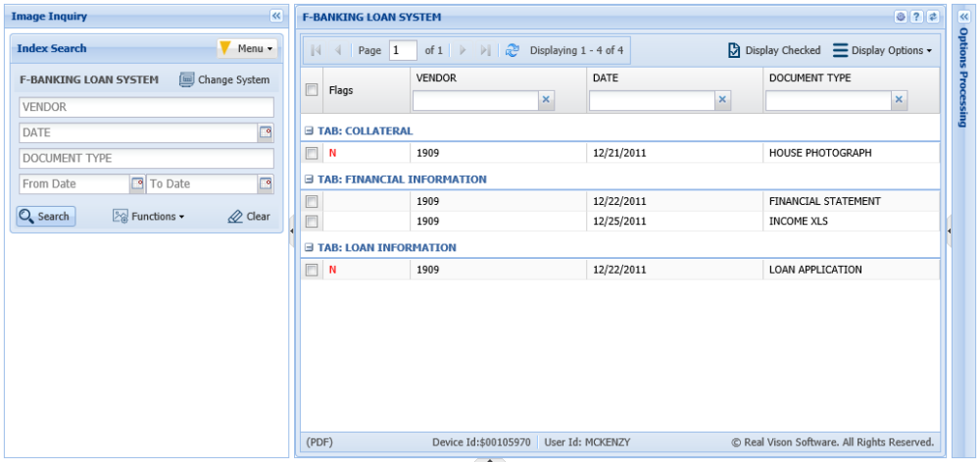The width and height of the screenshot is (980, 462).
Task: Open the calendar picker for DATE field
Action: click(266, 132)
